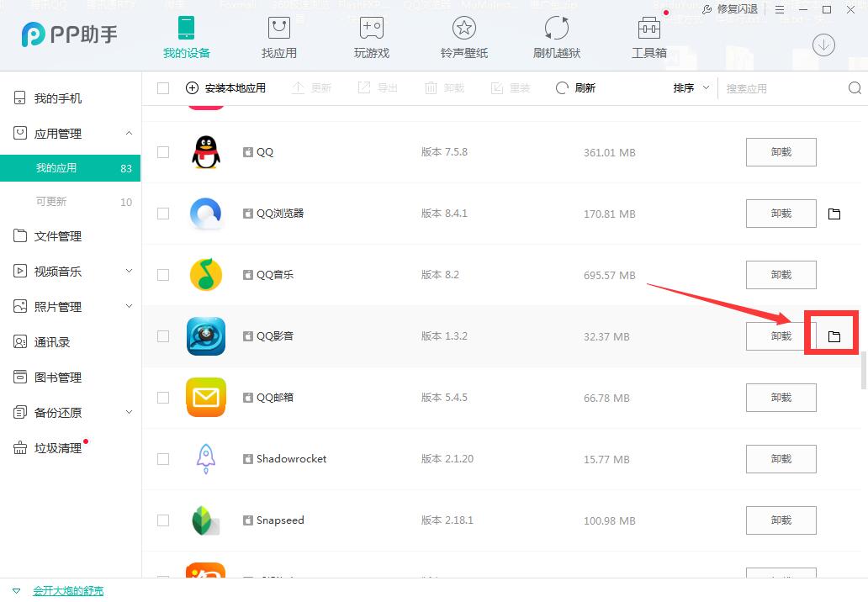Screen dimensions: 868x602
Task: Switch to 找应用 tab
Action: click(279, 37)
